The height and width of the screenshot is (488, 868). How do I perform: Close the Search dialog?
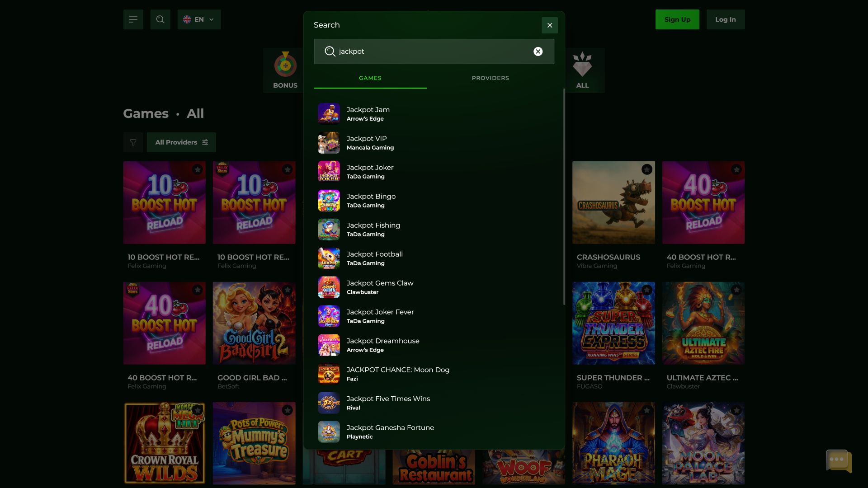tap(550, 25)
